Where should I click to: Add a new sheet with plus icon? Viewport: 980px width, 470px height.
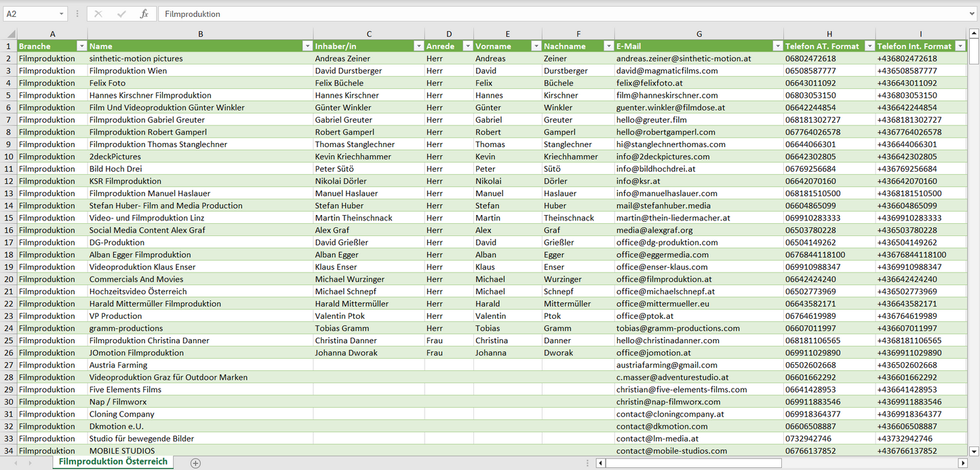click(x=195, y=463)
